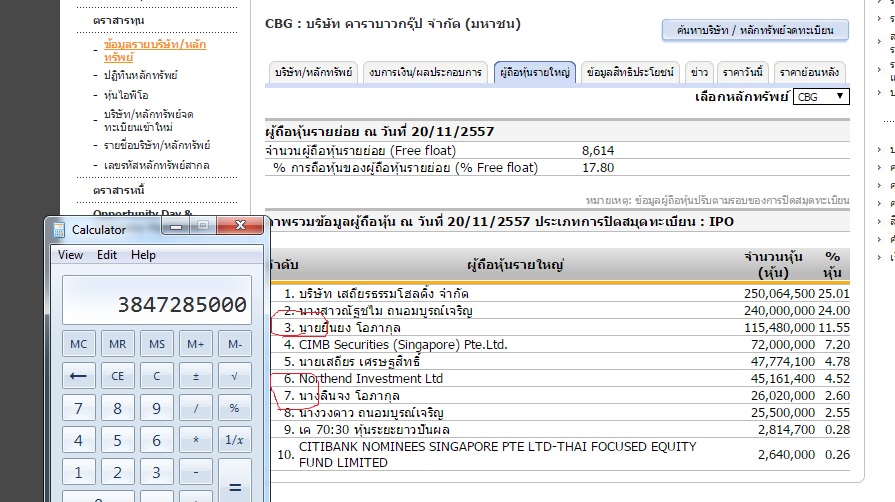
Task: Select the ผู้ถือหุ้นรายใหญ่ tab
Action: (x=535, y=73)
